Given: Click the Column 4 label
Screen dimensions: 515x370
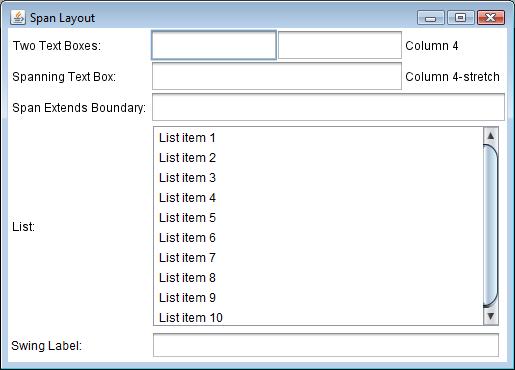Looking at the screenshot, I should click(432, 46).
